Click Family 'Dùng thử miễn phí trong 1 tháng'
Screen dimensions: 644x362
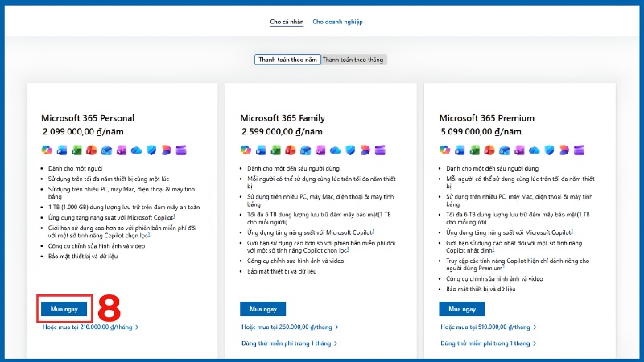(x=290, y=343)
